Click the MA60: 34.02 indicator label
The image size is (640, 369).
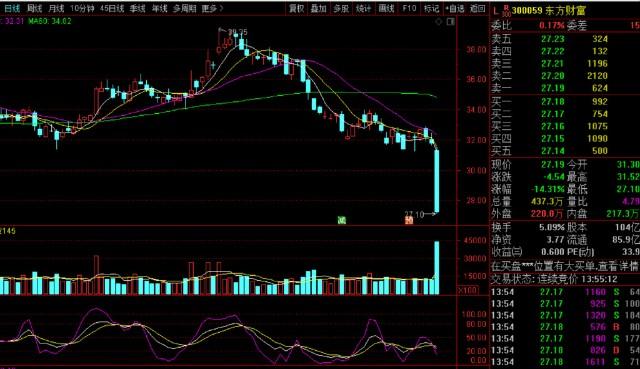click(49, 20)
